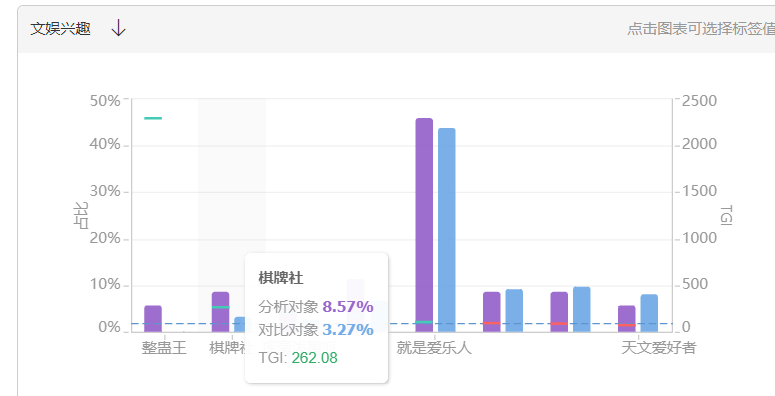775x396 pixels.
Task: Click the green TGI marker above 整蛊王
Action: click(x=153, y=118)
